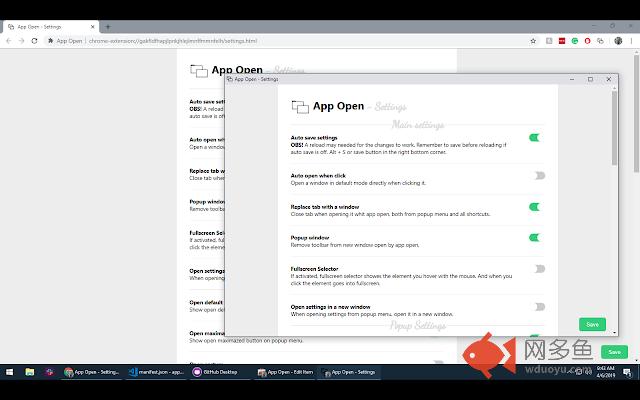Click the Chrome page's vertical scrollbar thumb
The image size is (640, 400).
point(636,113)
